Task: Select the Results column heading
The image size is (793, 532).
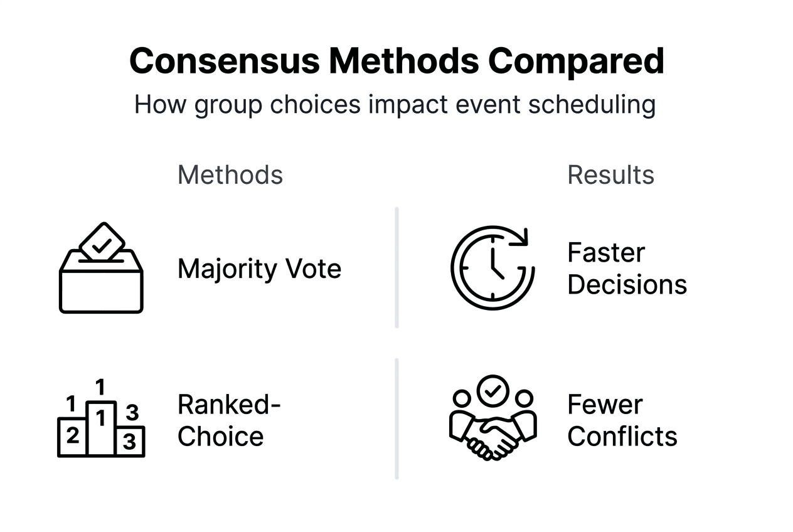Action: [x=610, y=174]
